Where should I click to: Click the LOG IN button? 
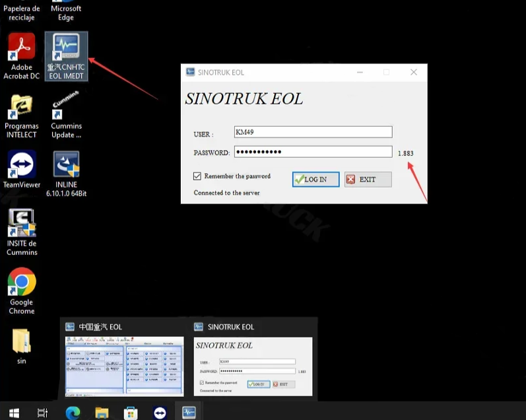pyautogui.click(x=315, y=179)
